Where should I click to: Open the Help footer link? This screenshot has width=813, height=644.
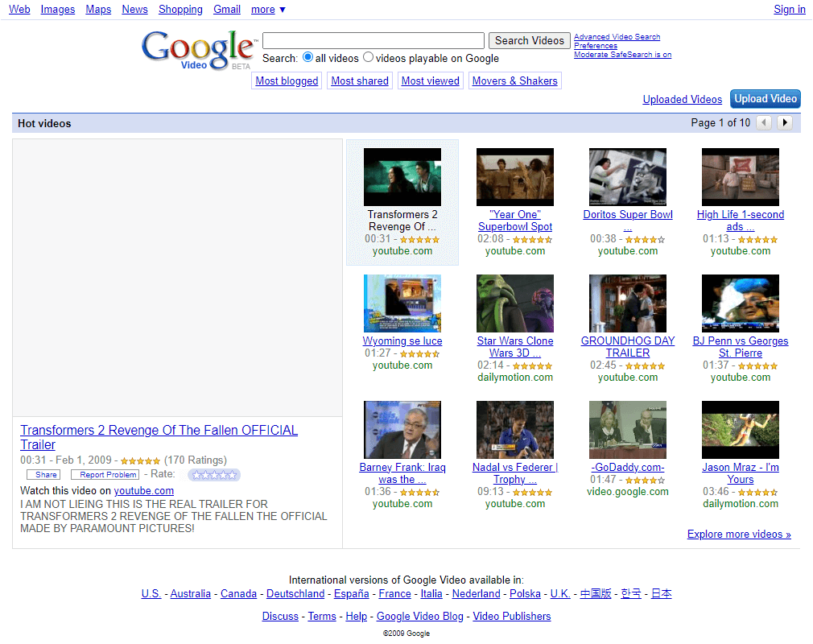coord(357,616)
